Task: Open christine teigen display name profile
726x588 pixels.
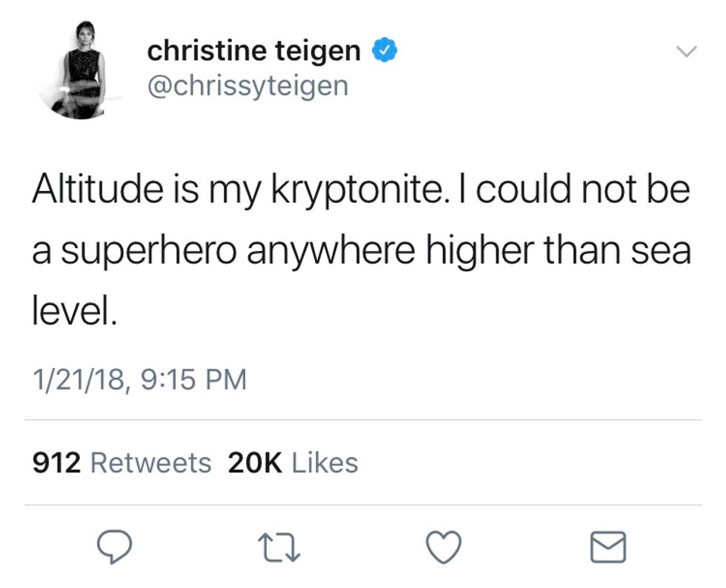Action: (253, 51)
